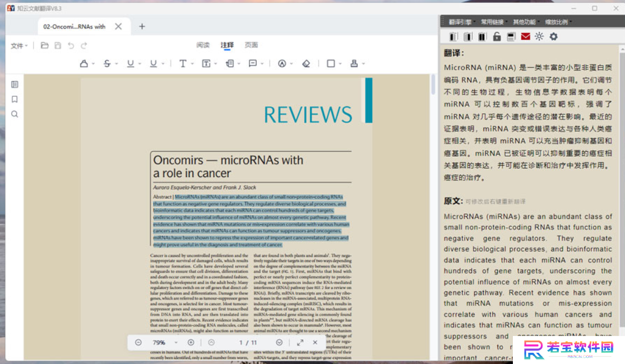Expand the strikethrough tool dropdown arrow
The image size is (625, 364).
click(x=117, y=64)
